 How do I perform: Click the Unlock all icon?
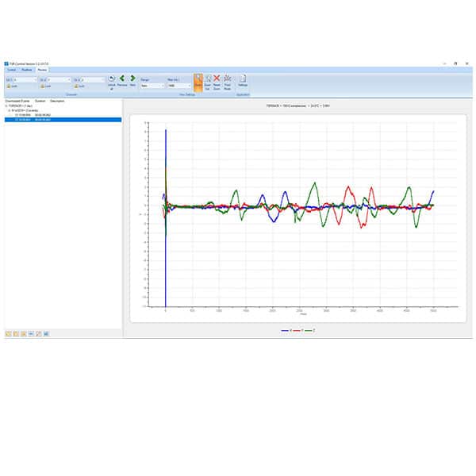click(x=112, y=81)
